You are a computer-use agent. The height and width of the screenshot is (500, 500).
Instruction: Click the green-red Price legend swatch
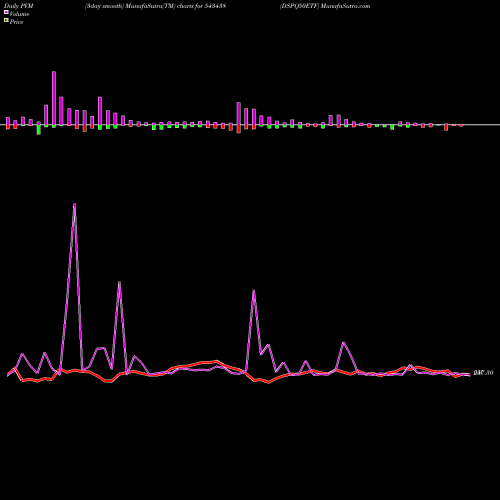tap(6, 20)
